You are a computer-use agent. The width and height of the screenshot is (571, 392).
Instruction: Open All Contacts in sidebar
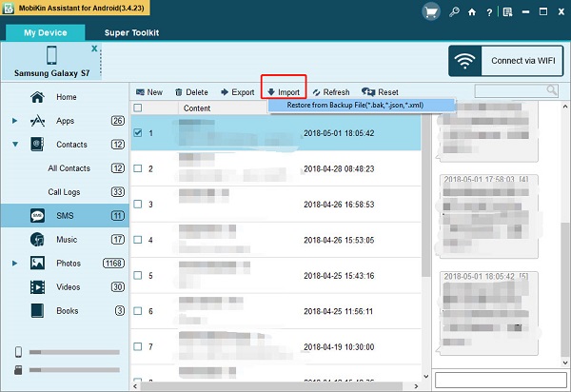[x=69, y=168]
